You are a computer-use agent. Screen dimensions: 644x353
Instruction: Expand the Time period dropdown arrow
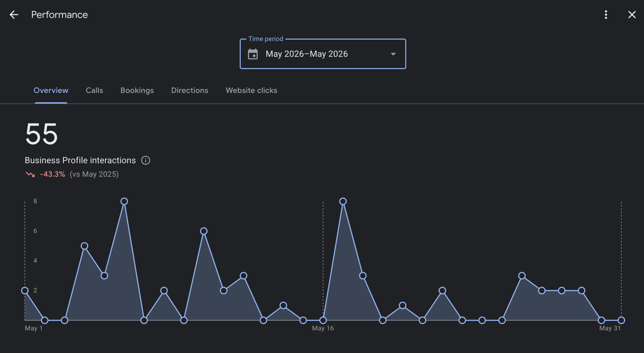pyautogui.click(x=393, y=54)
